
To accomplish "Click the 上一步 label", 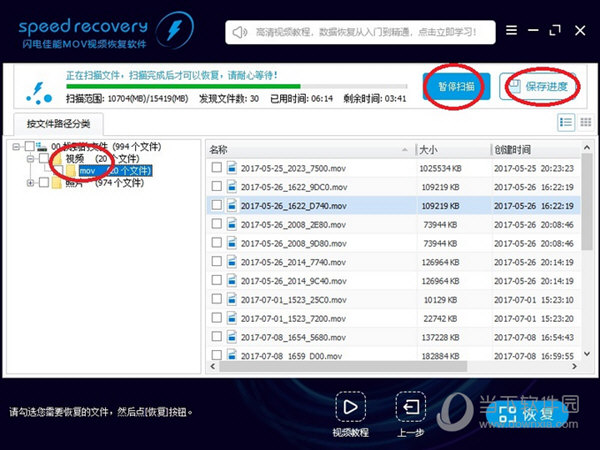I will (x=411, y=432).
